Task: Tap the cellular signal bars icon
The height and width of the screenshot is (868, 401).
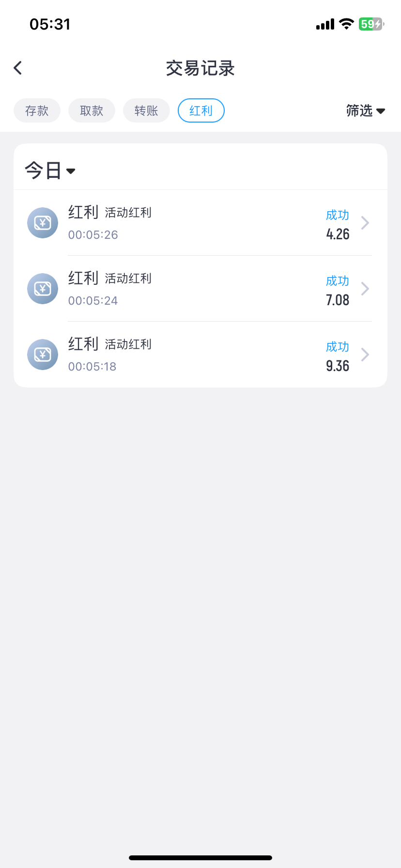Action: (x=325, y=24)
